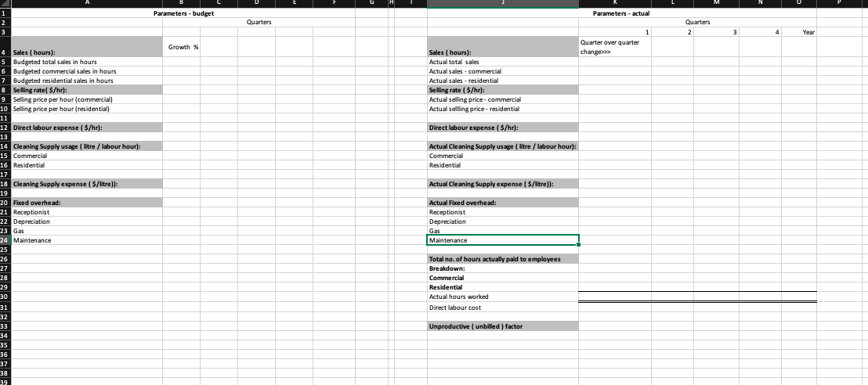Click "Actual Cleaning Supply usage" header cell
The image size is (868, 385).
(503, 146)
